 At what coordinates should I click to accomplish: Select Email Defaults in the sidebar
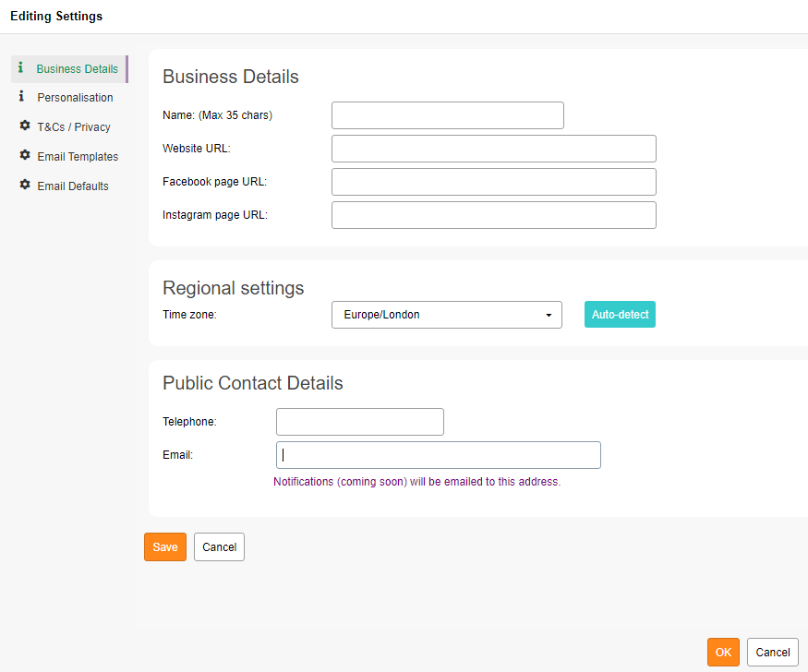coord(73,186)
